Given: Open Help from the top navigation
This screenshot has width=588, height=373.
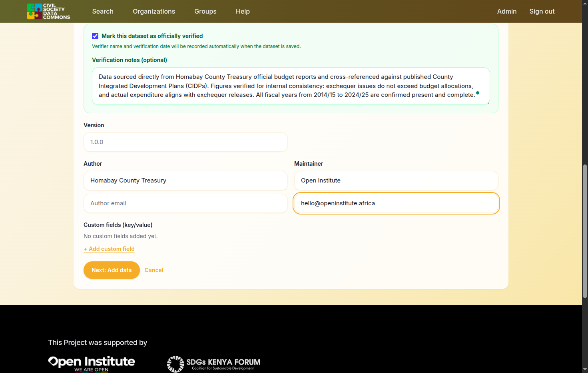Looking at the screenshot, I should (243, 11).
